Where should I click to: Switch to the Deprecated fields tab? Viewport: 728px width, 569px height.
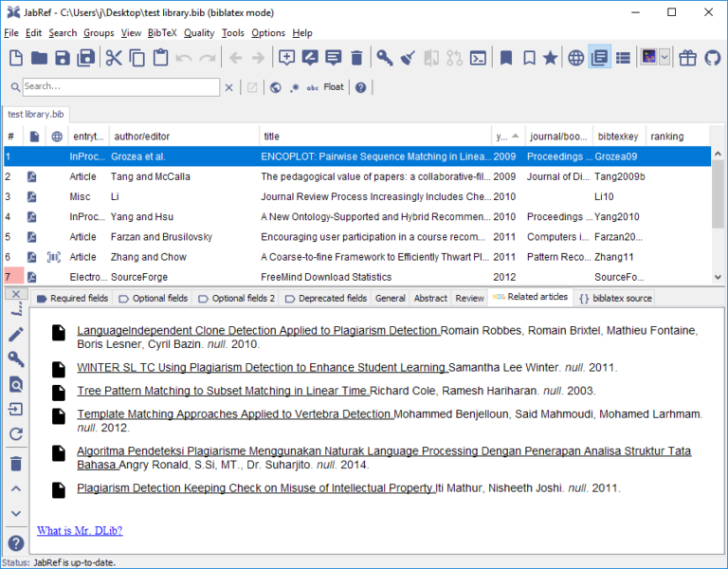coord(326,298)
